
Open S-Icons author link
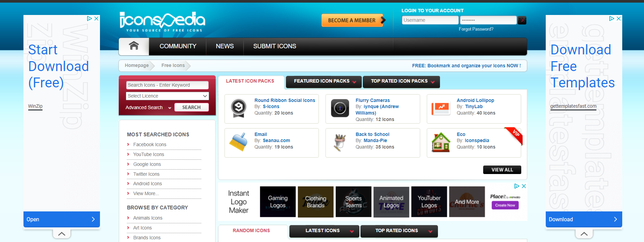(x=271, y=106)
